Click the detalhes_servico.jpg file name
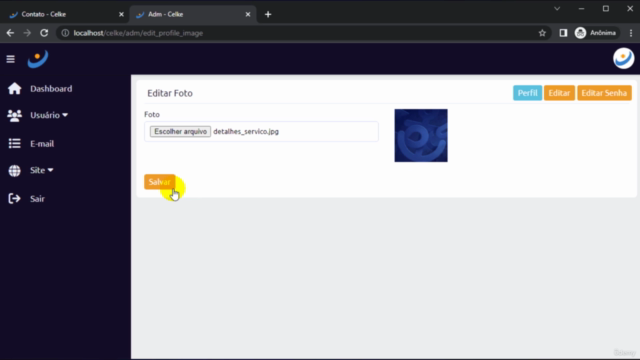Image resolution: width=640 pixels, height=360 pixels. (246, 131)
